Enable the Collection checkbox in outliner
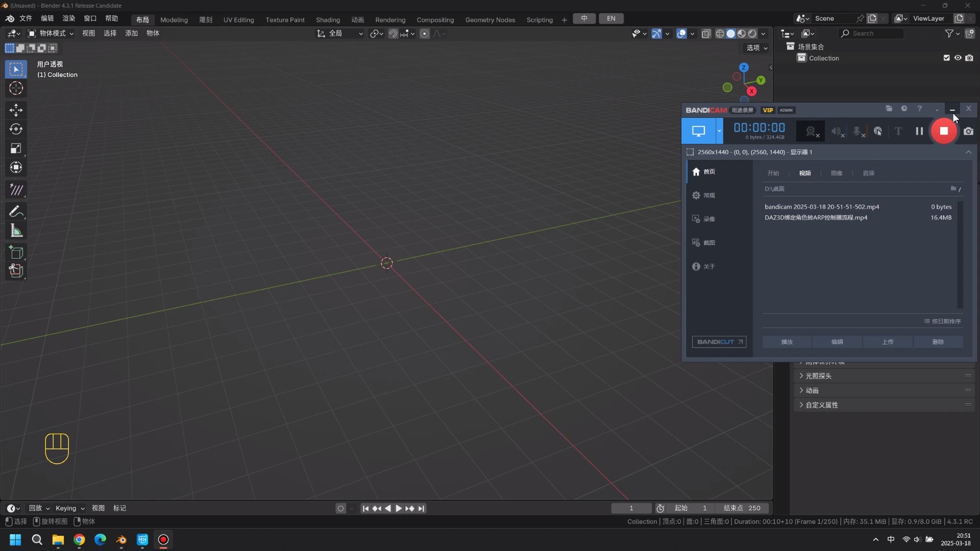Viewport: 980px width, 551px height. [x=946, y=58]
